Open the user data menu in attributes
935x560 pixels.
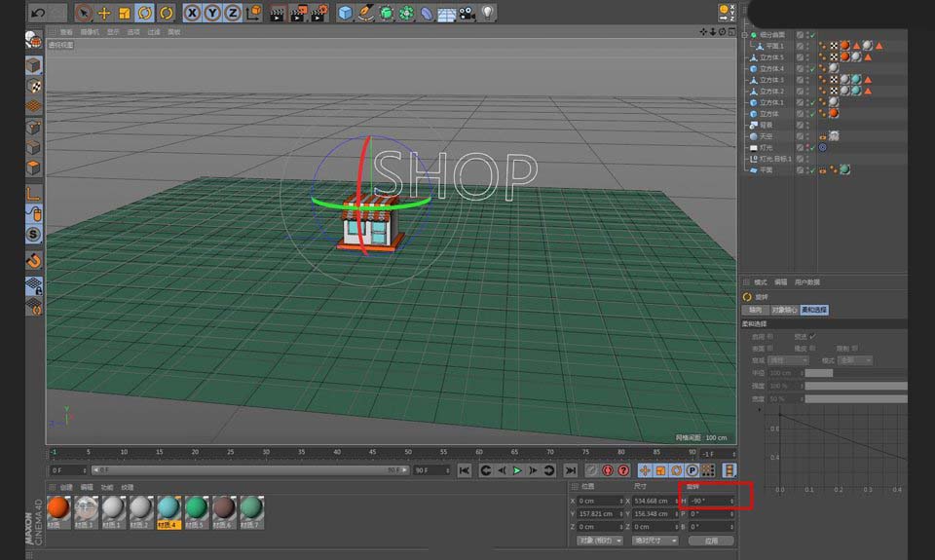point(807,282)
